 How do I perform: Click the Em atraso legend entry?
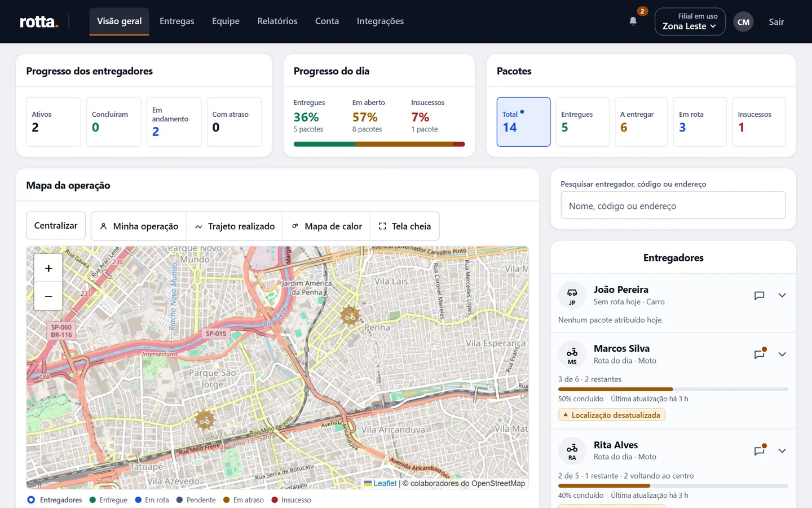[244, 500]
